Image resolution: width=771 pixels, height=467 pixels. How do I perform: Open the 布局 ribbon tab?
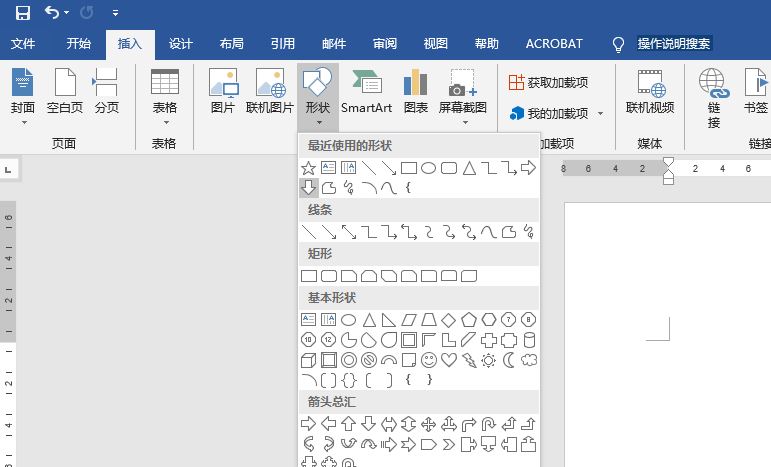pyautogui.click(x=232, y=44)
